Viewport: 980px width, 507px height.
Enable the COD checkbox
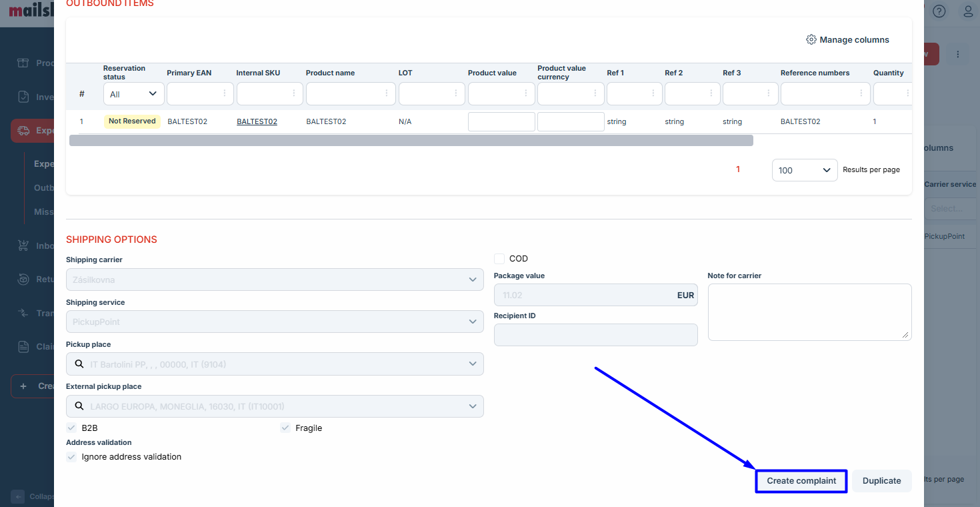pyautogui.click(x=499, y=259)
